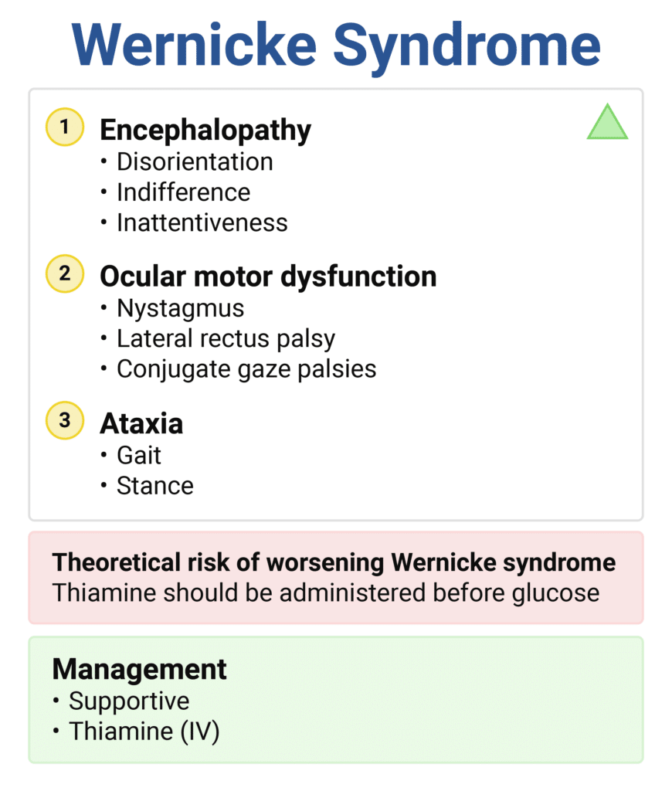Click the Indifference bullet item
The height and width of the screenshot is (791, 672).
coord(183,192)
